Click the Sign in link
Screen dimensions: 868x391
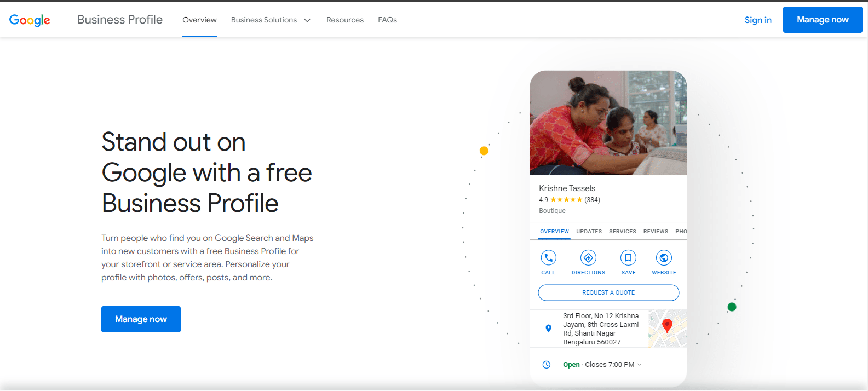[757, 20]
